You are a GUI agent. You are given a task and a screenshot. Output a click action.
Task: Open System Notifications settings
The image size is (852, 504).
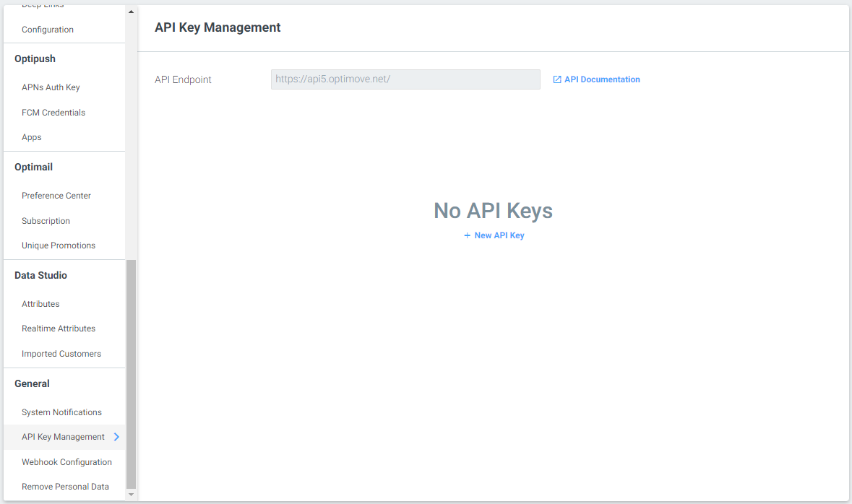(x=61, y=412)
